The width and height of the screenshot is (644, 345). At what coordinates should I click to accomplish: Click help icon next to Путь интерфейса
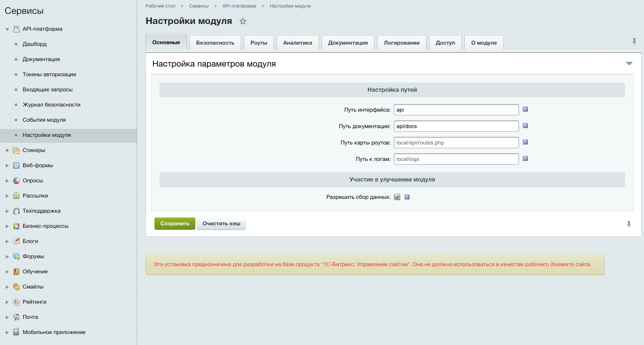525,110
